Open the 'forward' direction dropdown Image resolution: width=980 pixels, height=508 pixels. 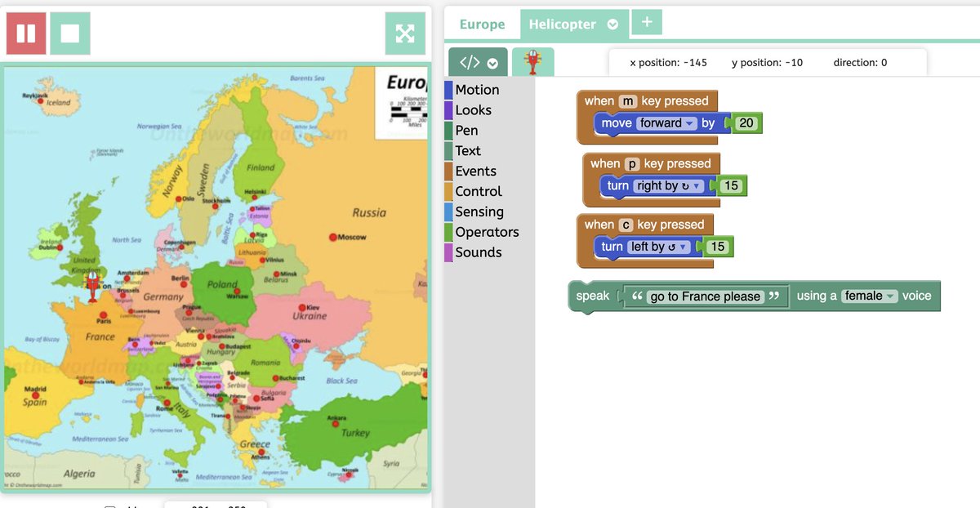point(666,123)
